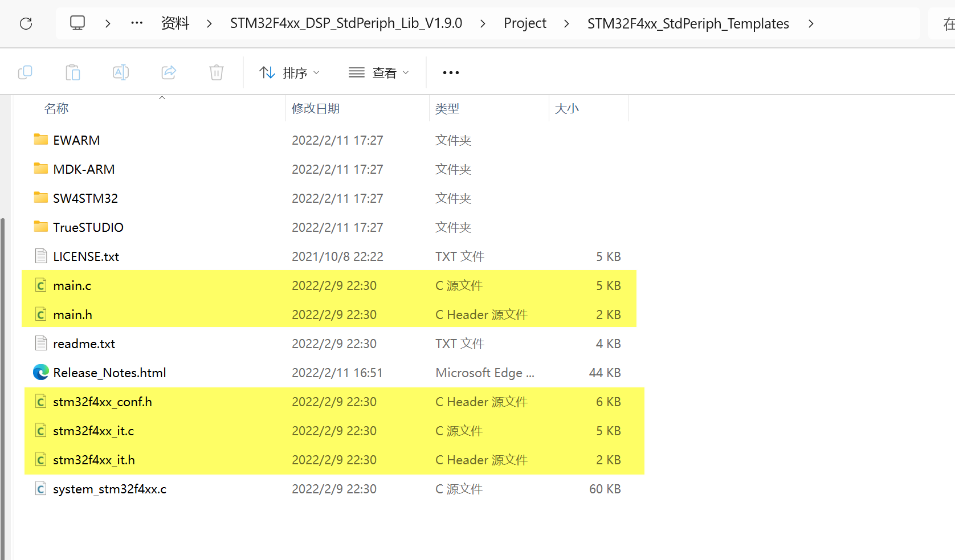Select the main.h file name
This screenshot has width=955, height=560.
coord(72,314)
